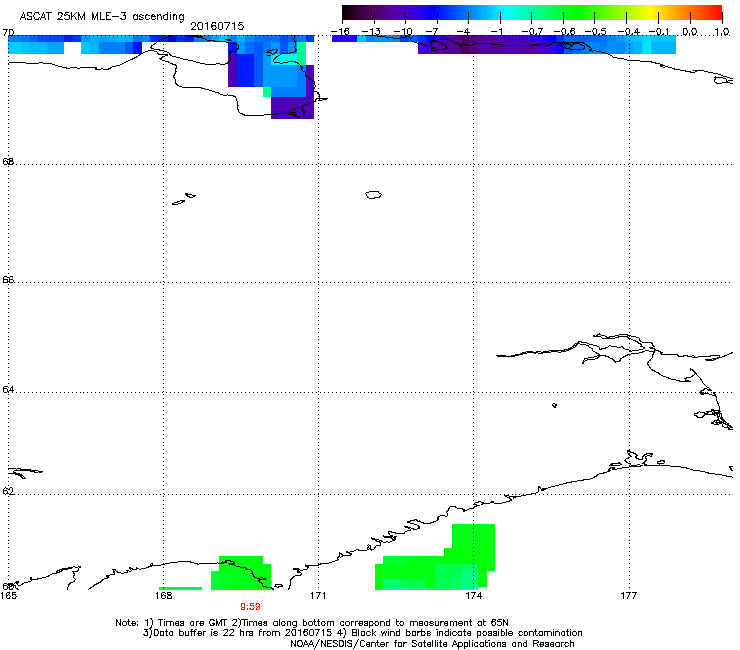Click the color bar label 0.0
Screen dimensions: 740x650
pyautogui.click(x=690, y=32)
